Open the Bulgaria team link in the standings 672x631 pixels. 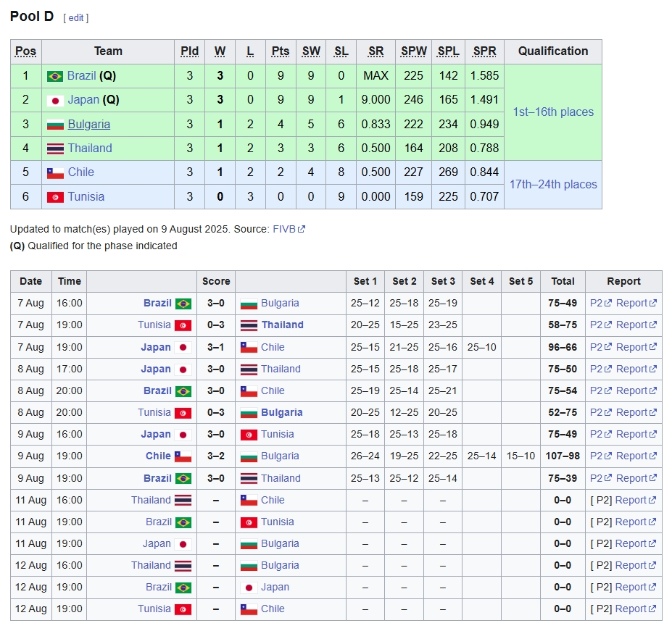point(88,125)
